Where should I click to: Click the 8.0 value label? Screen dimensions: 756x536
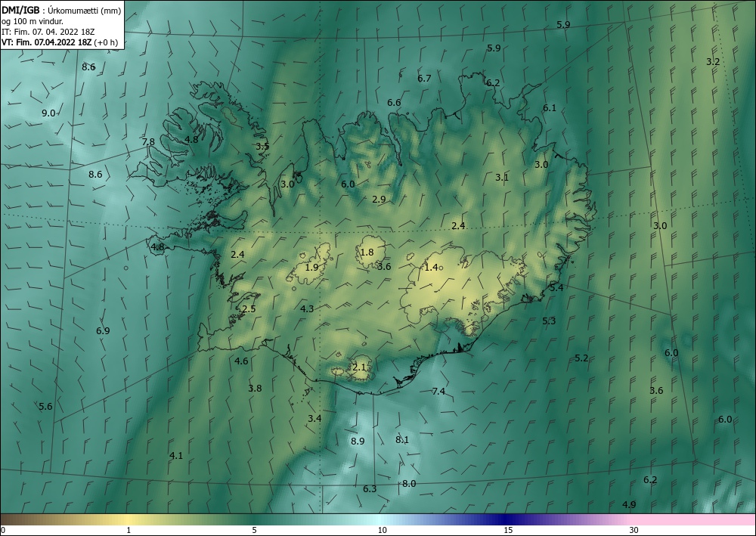tap(409, 484)
